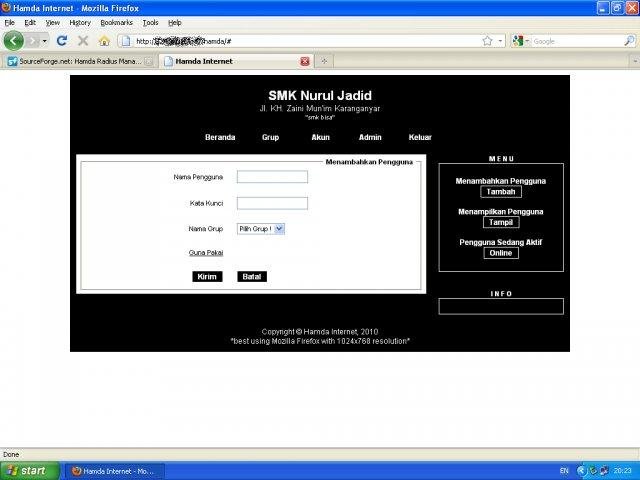The image size is (640, 480).
Task: Open the address bar history dropdown
Action: pos(500,41)
